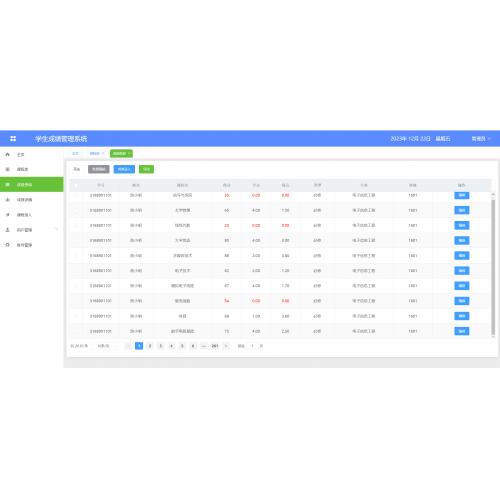Viewport: 500px width, 500px height.
Task: Open the items-per-page dropdown in pagination
Action: [108, 346]
